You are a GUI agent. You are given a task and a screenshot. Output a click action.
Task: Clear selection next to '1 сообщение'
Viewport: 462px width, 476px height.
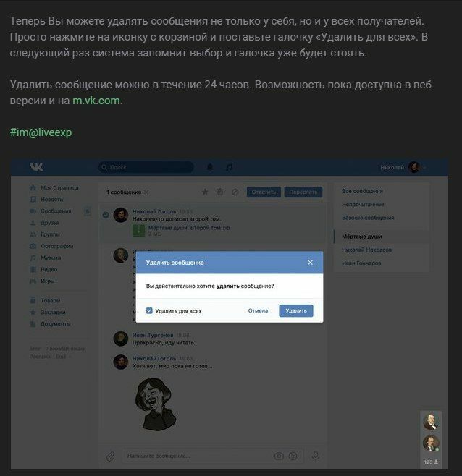coord(146,192)
